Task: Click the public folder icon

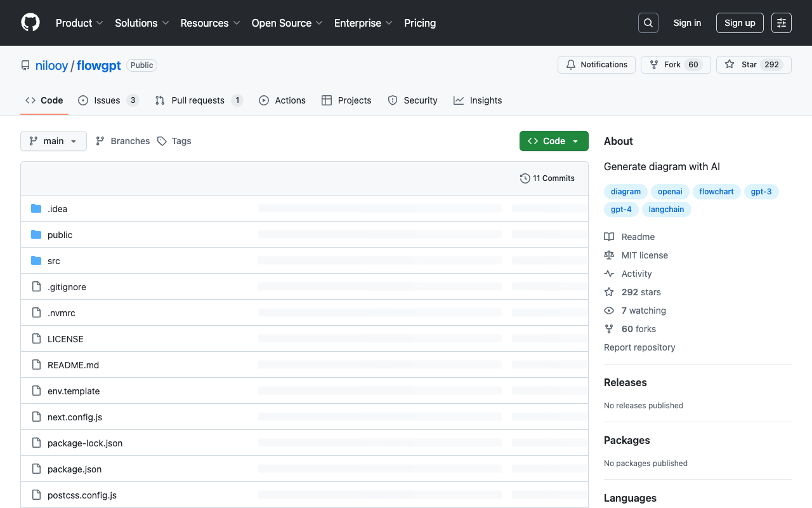Action: pyautogui.click(x=36, y=234)
